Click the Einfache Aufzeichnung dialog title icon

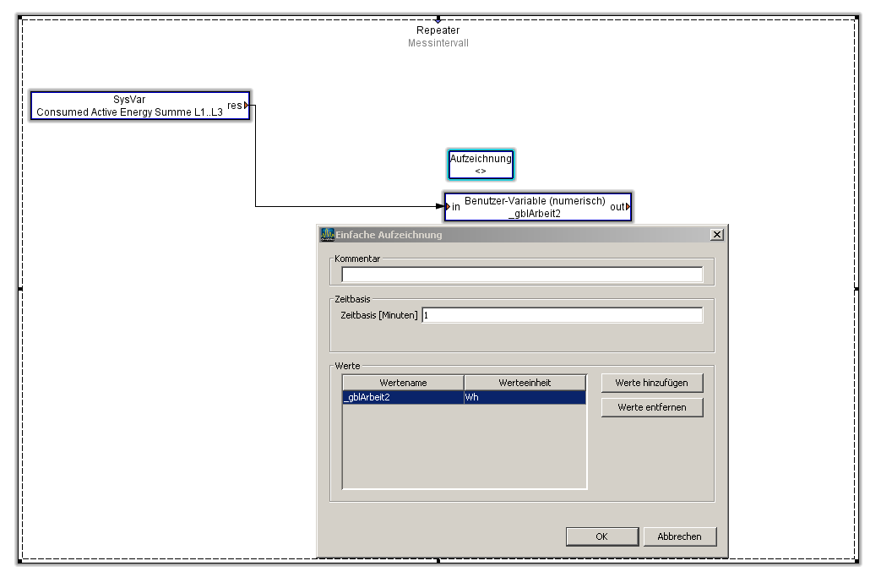click(x=327, y=235)
